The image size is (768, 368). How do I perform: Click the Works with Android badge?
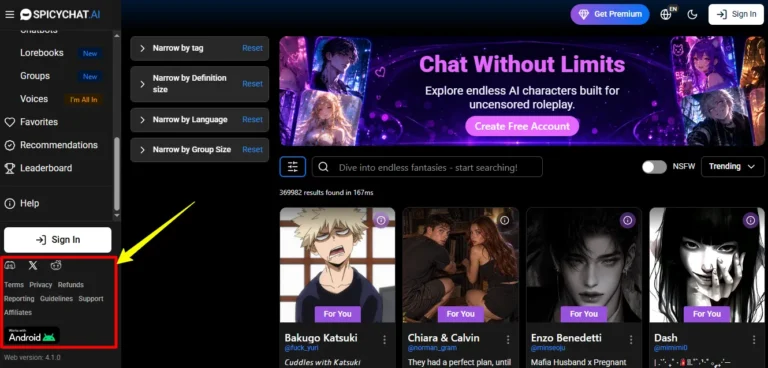32,336
